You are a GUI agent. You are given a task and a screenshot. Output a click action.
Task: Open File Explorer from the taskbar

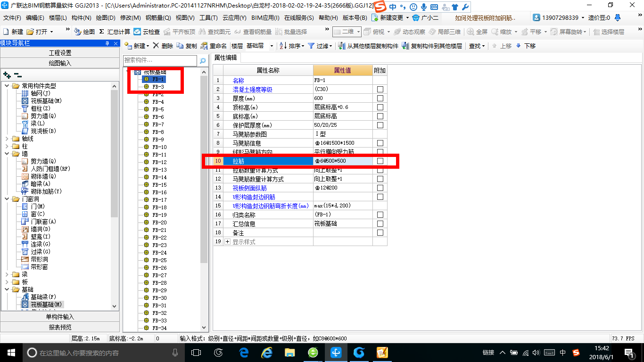(x=289, y=352)
